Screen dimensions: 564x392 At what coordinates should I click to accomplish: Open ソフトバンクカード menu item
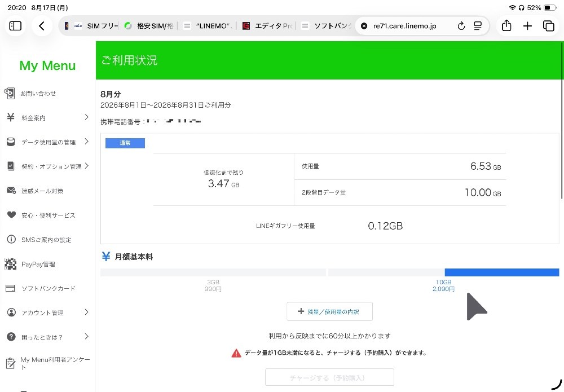pos(48,288)
